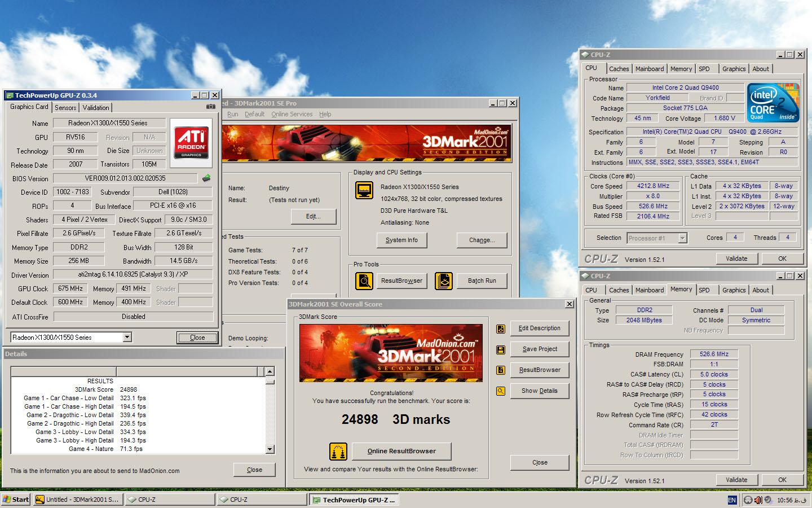
Task: Click the Batch Run document icon
Action: (444, 281)
